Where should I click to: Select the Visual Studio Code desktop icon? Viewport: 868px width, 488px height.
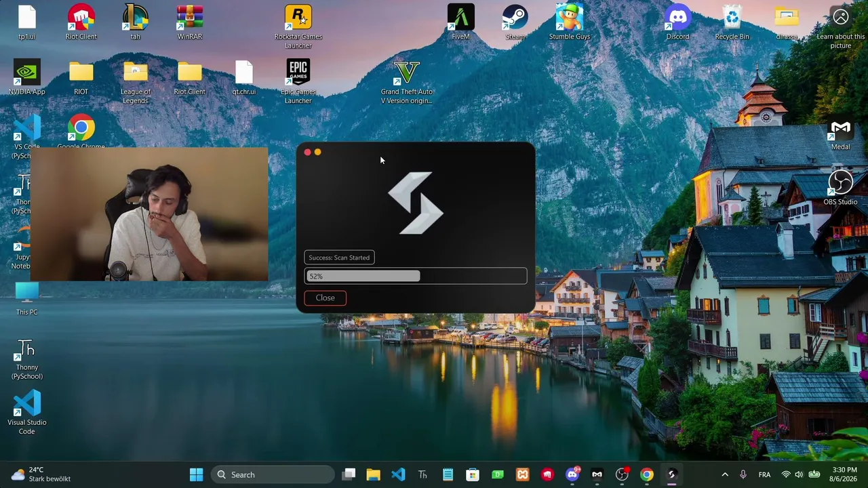(27, 413)
